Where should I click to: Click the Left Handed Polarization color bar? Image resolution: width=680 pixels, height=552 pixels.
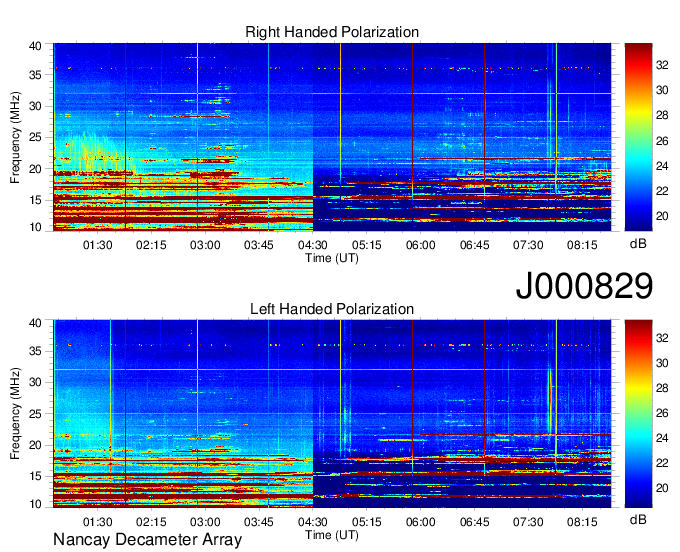(638, 414)
